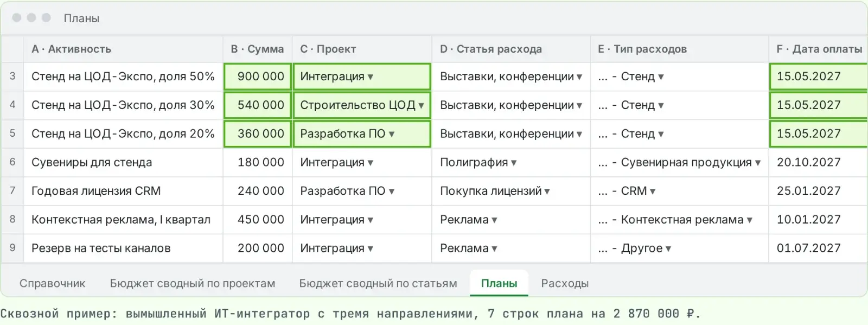Click cell with sum 240 000
The width and height of the screenshot is (868, 325).
[258, 191]
